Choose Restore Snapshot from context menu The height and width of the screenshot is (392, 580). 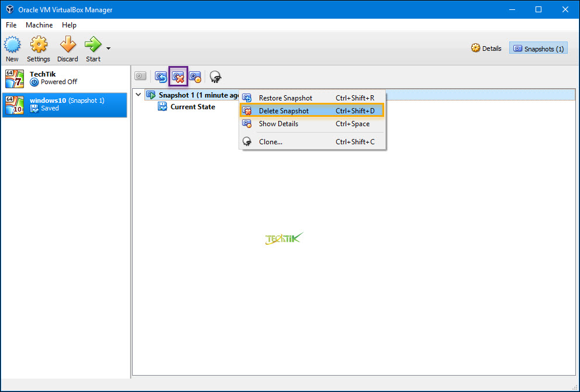[285, 98]
